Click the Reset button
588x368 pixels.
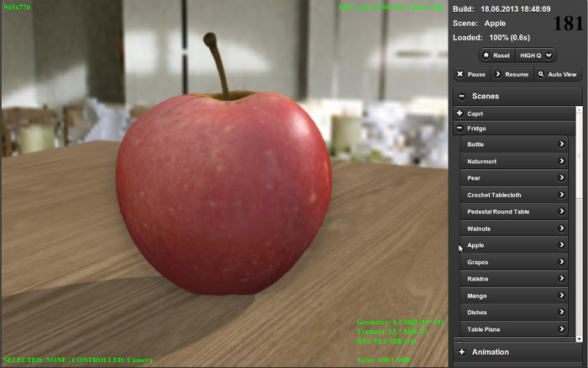click(x=497, y=55)
